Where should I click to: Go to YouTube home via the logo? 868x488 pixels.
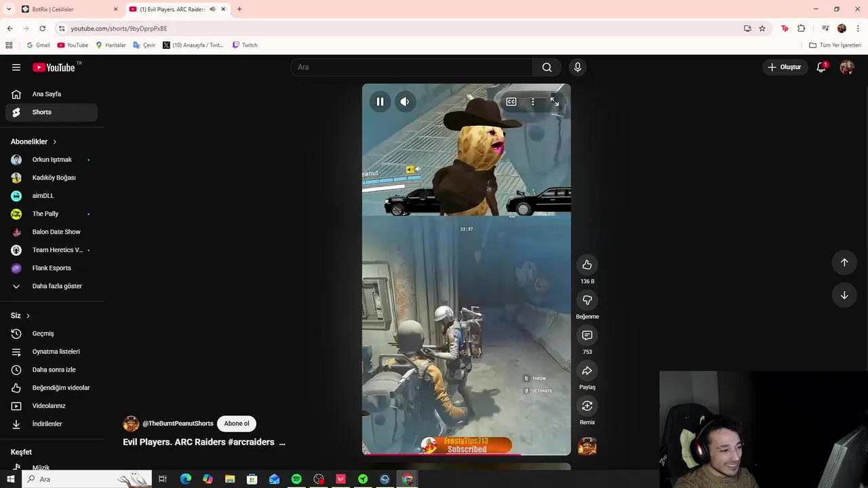point(54,67)
